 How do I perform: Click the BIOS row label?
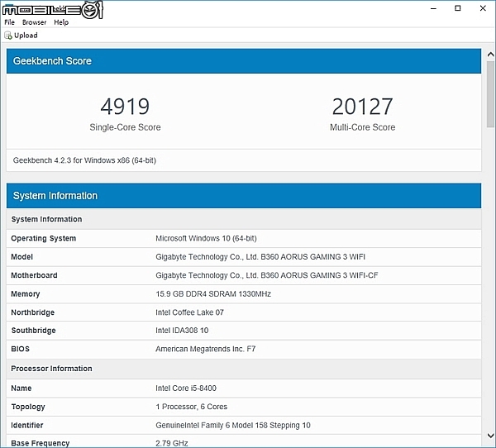pos(20,349)
